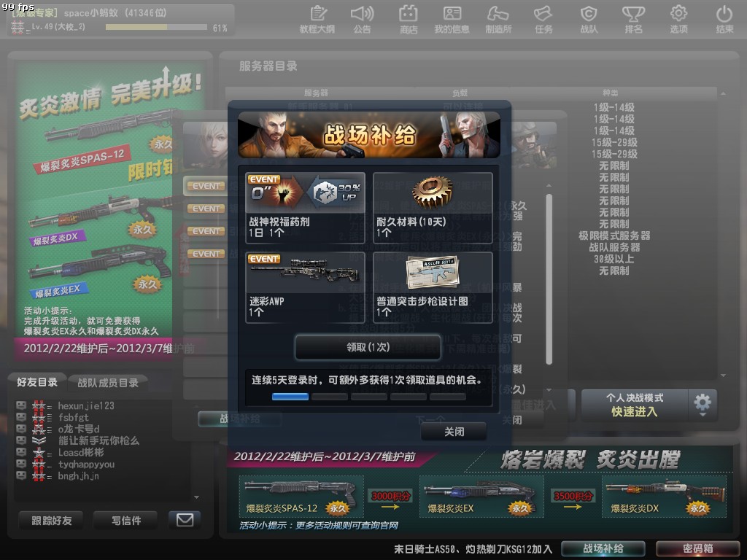Click the 结束 power icon to exit
The image size is (747, 560).
[724, 20]
